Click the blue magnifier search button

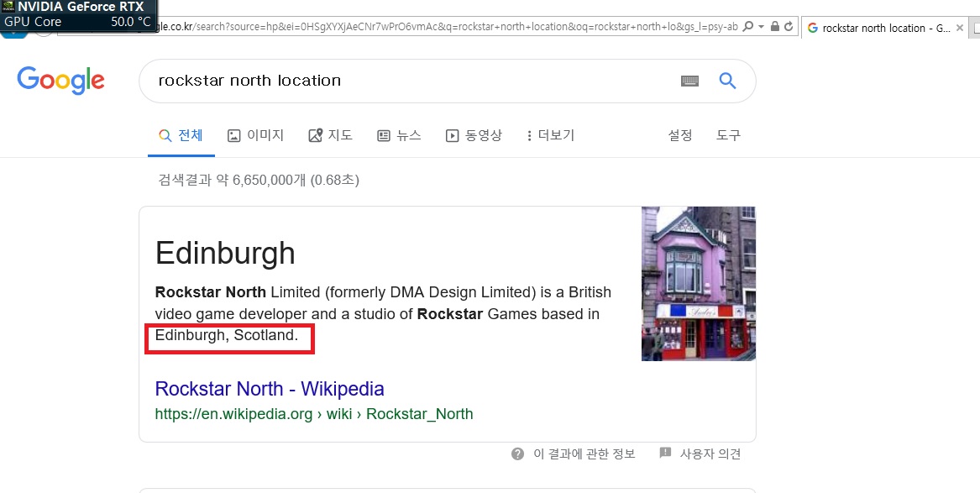727,81
